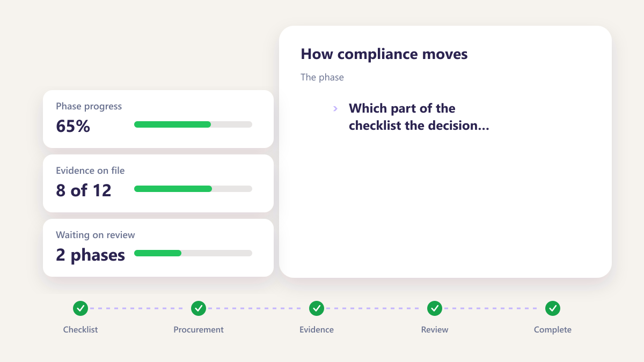This screenshot has width=644, height=362.
Task: Click the Complete label in the stepper
Action: [x=553, y=330]
